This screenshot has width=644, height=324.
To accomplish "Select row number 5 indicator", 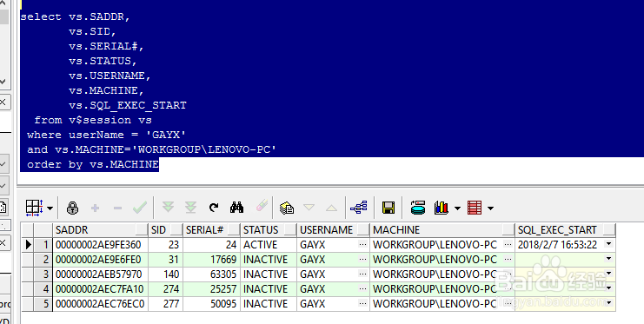I will pyautogui.click(x=43, y=304).
